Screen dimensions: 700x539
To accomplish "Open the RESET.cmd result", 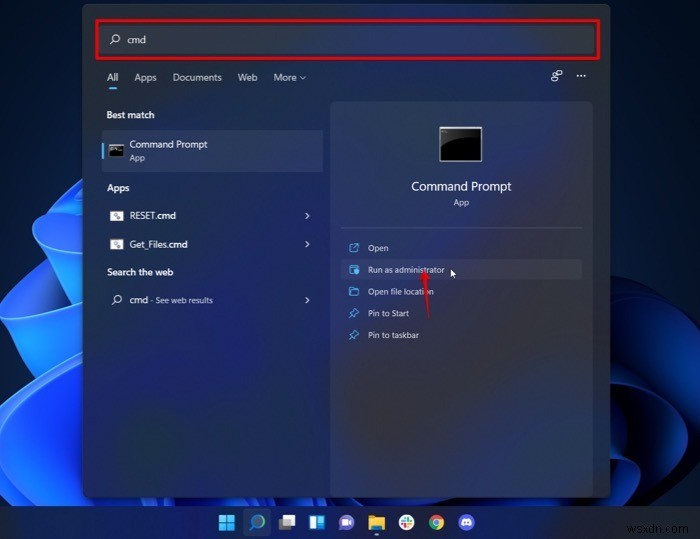I will coord(212,216).
